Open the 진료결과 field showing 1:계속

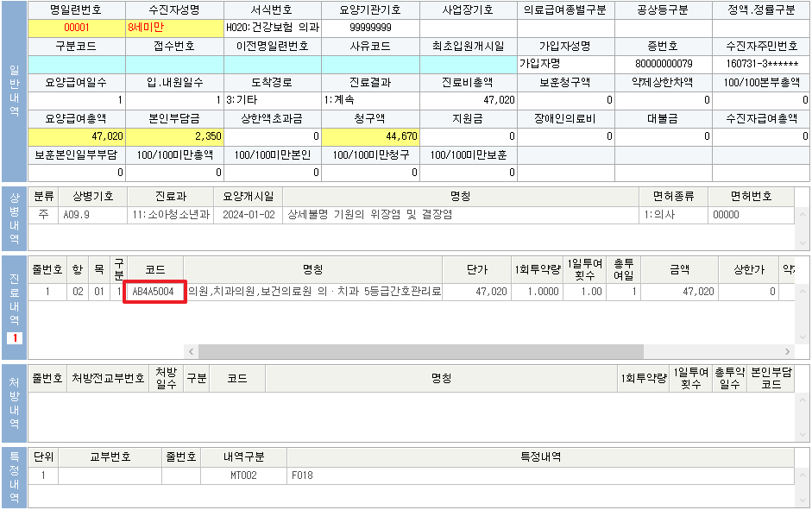371,100
